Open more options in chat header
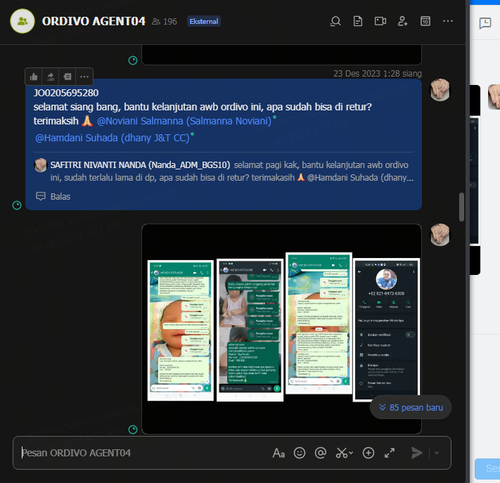Screen dimensions: 500x483 click(448, 21)
